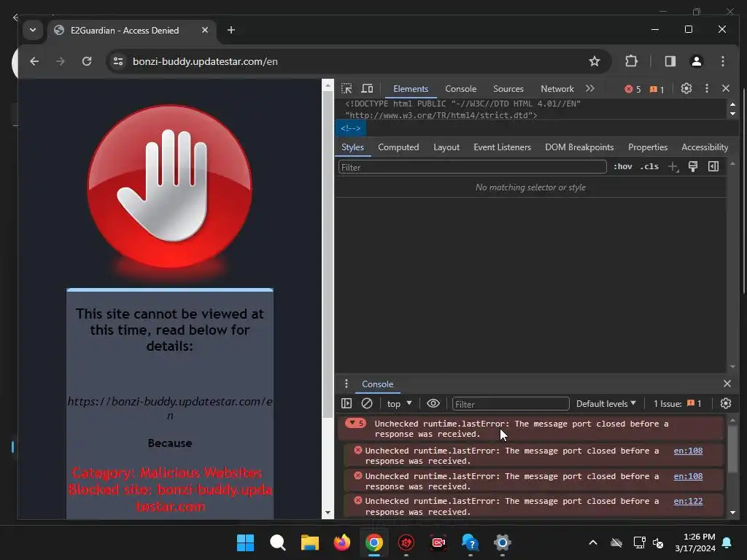
Task: Activate the inspect element picker icon
Action: 347,88
